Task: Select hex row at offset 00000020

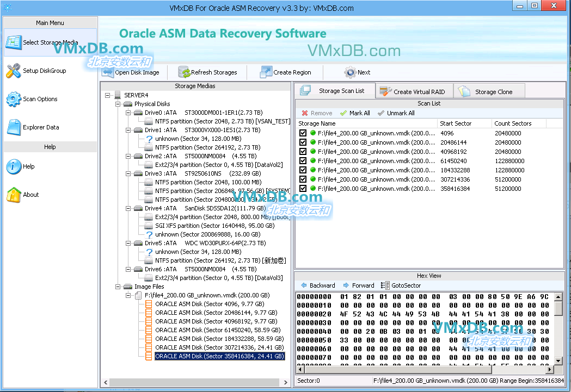Action: pos(423,314)
